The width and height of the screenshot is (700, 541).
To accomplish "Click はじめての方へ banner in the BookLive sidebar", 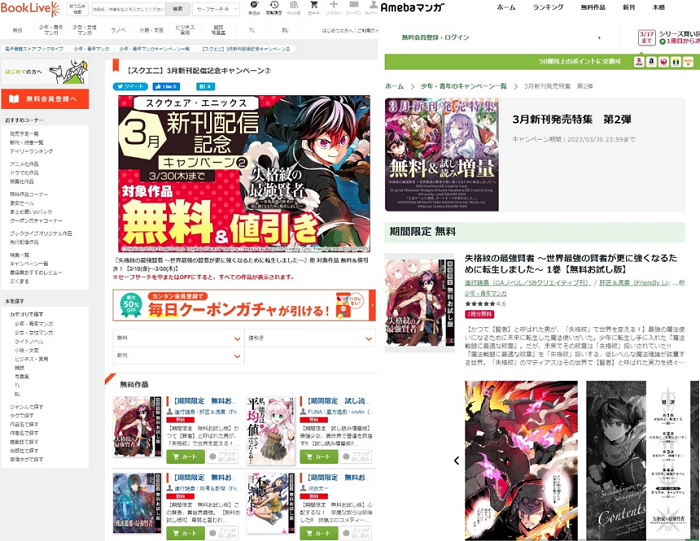I will point(45,71).
